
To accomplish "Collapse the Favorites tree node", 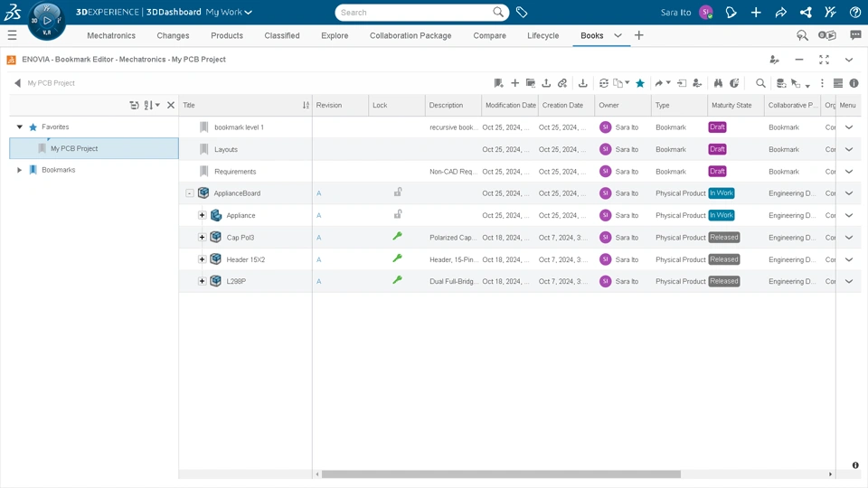I will coord(19,127).
